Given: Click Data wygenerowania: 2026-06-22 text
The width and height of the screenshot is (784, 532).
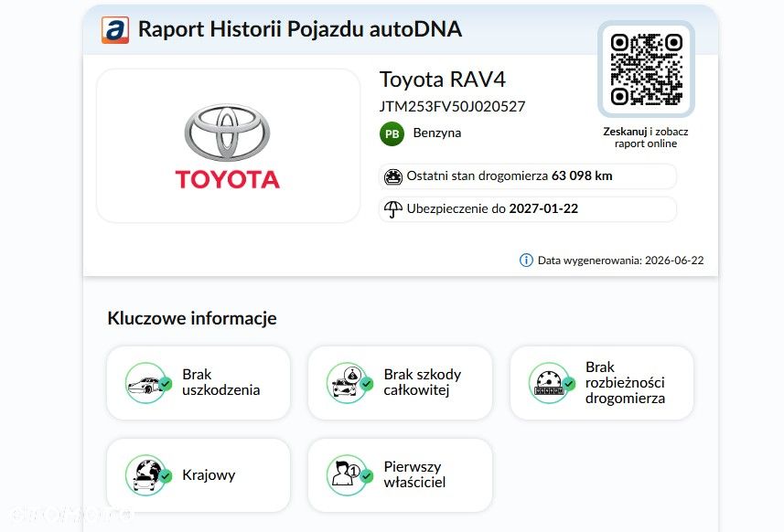Looking at the screenshot, I should pos(620,261).
